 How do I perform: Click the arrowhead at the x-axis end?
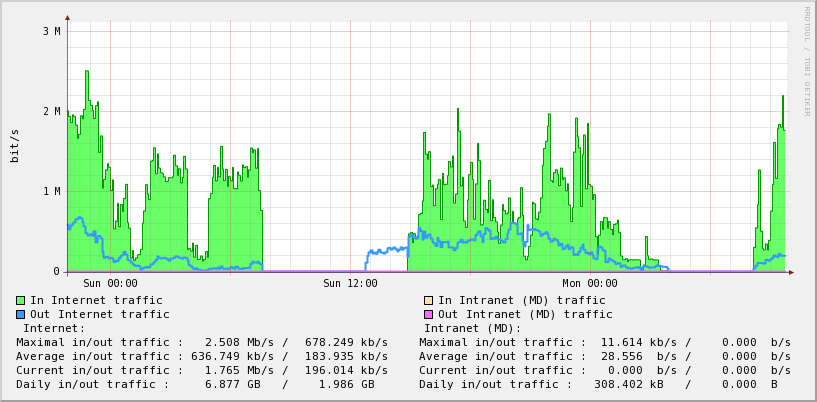click(790, 271)
